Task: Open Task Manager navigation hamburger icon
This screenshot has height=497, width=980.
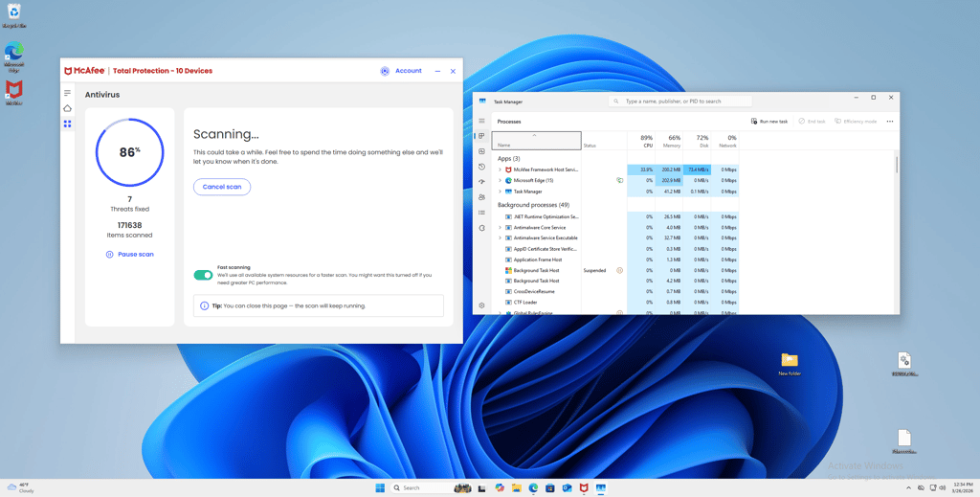Action: [x=482, y=122]
